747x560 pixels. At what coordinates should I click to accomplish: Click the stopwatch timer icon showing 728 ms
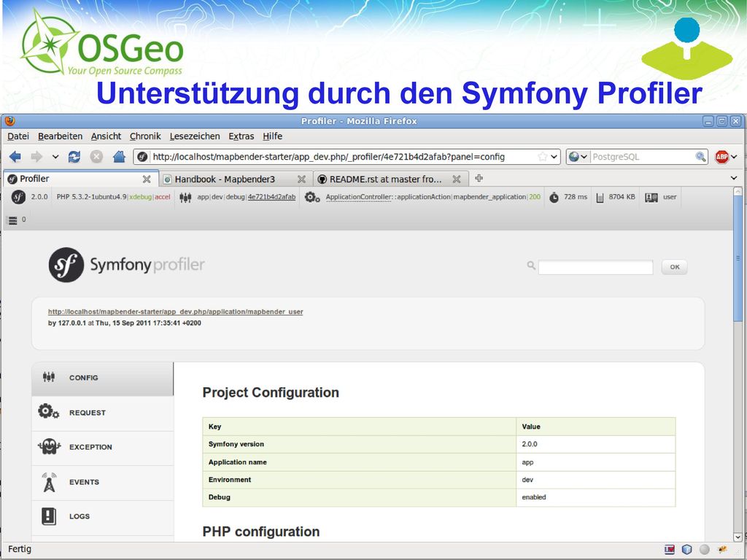(x=554, y=197)
